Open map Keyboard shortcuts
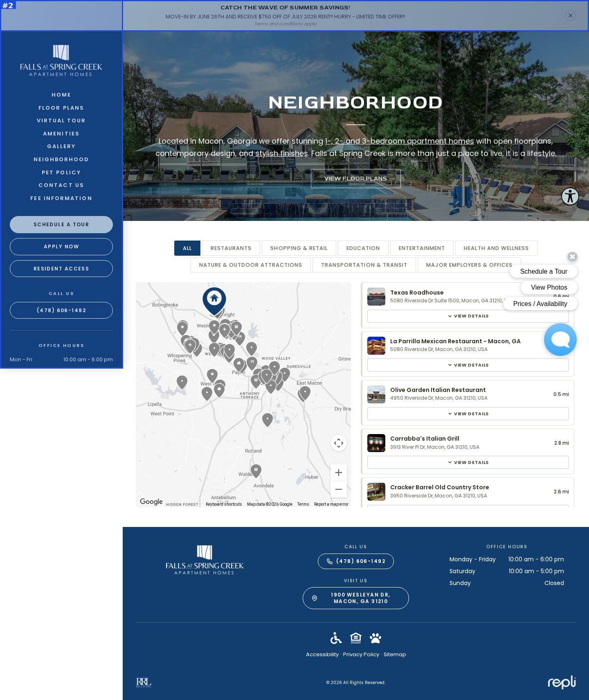Screen dimensions: 589x700 pyautogui.click(x=224, y=504)
